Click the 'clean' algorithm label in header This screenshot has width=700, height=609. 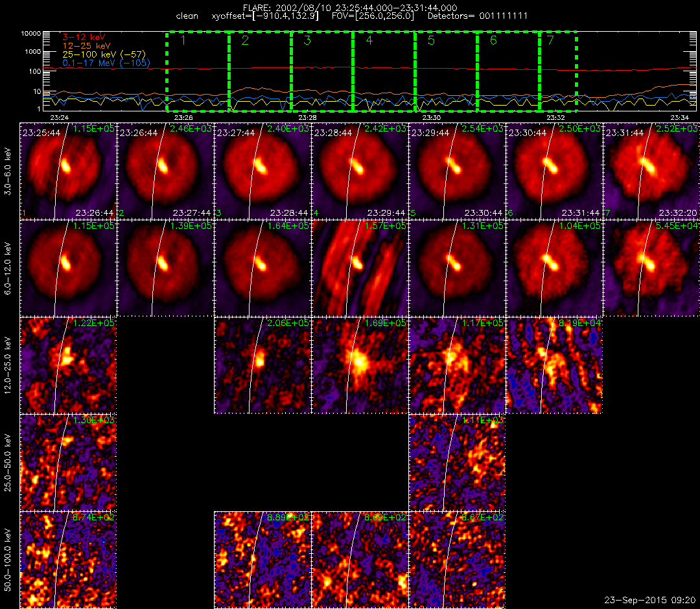click(187, 16)
